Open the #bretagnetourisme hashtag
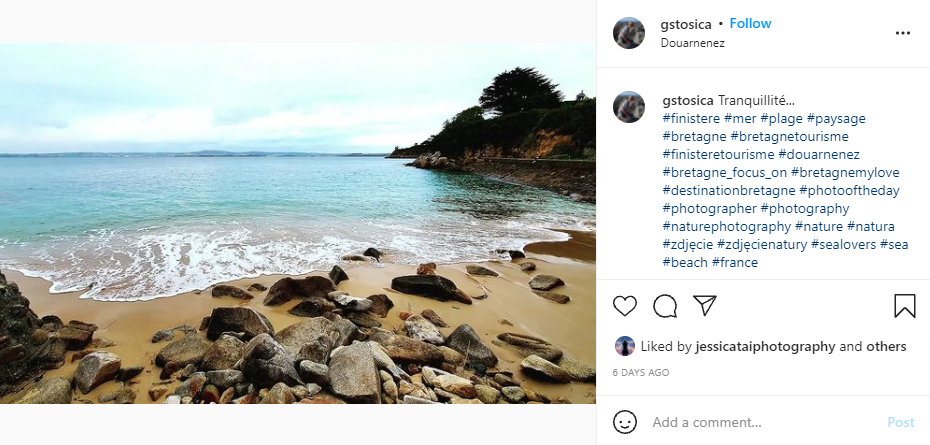Viewport: 930px width, 445px height. point(789,136)
